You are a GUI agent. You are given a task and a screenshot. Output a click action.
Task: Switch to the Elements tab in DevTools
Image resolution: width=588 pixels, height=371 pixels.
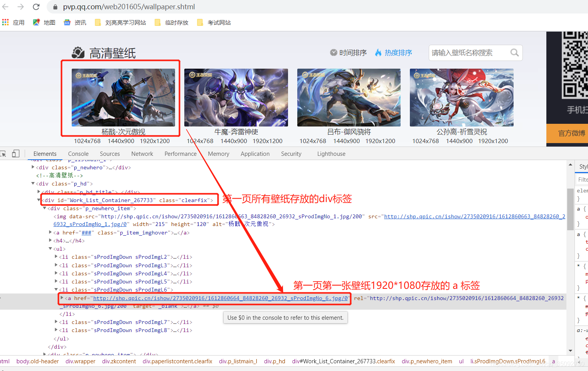click(45, 154)
